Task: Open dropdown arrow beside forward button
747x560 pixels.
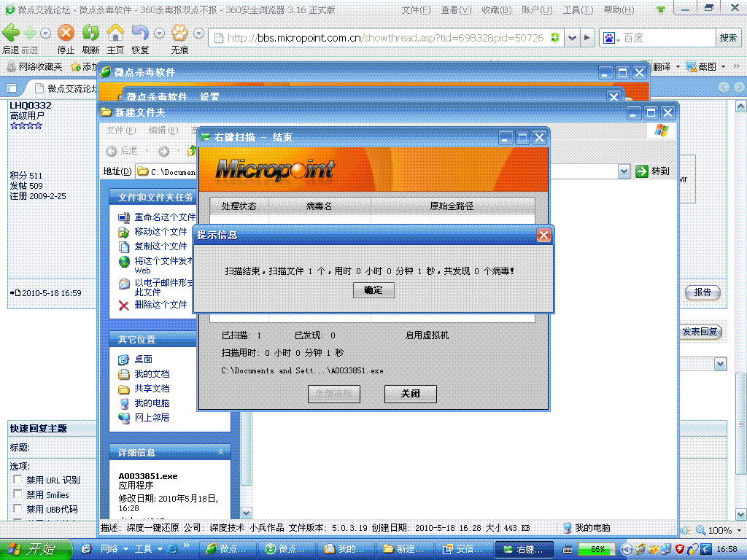Action: click(46, 34)
